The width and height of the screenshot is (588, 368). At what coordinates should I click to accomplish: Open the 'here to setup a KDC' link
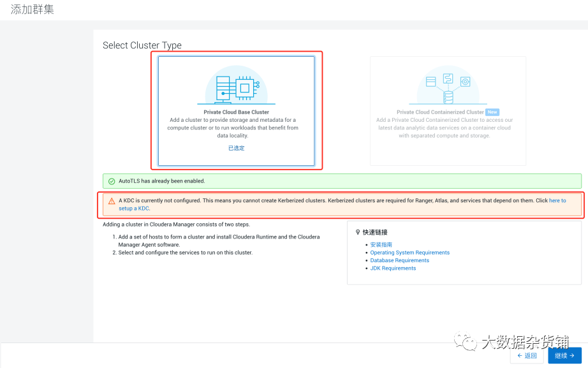[x=557, y=201]
